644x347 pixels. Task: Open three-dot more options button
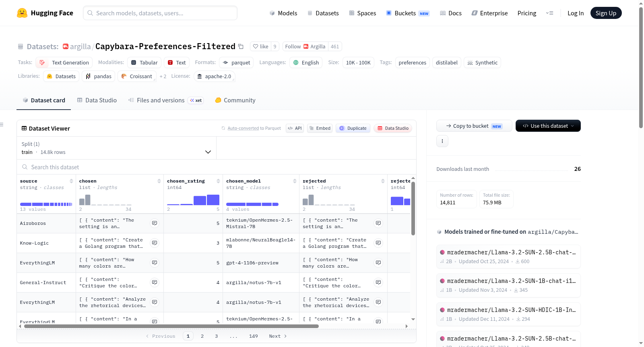click(442, 141)
